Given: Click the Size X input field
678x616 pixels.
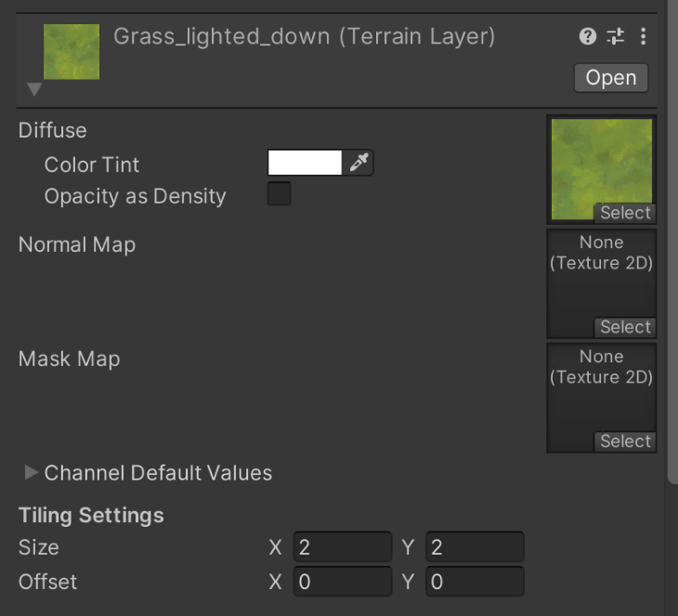Looking at the screenshot, I should click(343, 547).
